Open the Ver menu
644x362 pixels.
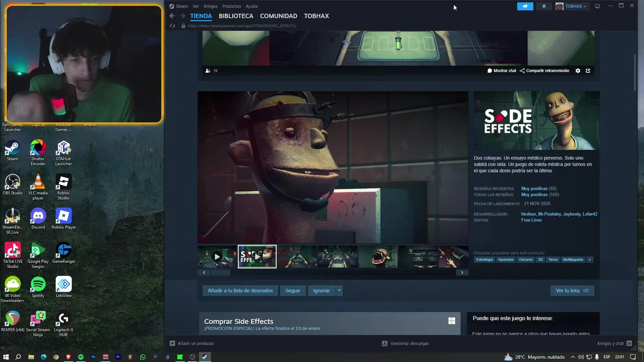196,6
